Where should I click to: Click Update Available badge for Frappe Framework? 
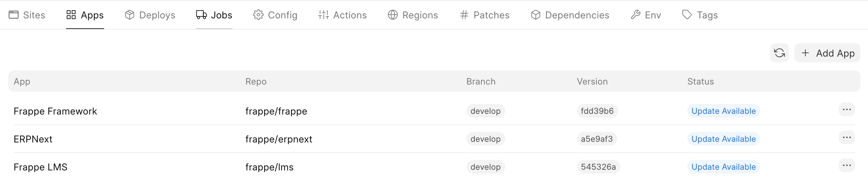723,111
